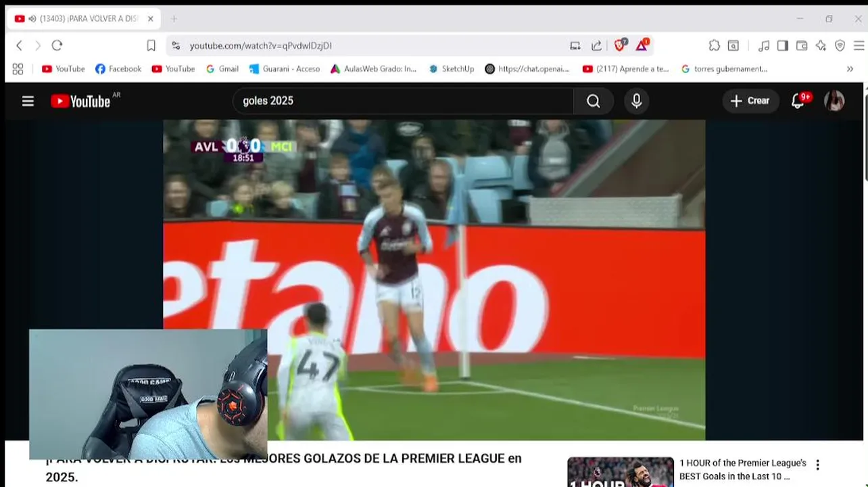The width and height of the screenshot is (868, 487).
Task: Reload the current YouTube page
Action: point(57,45)
